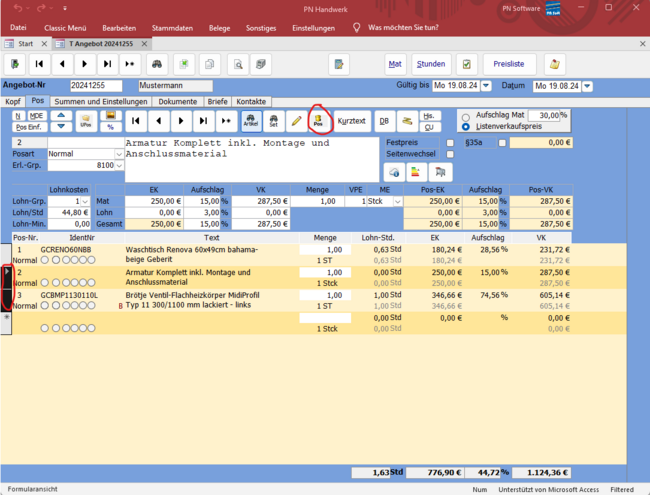Click the document edit icon with pencil
Screen dimensions: 650x495
tap(339, 64)
